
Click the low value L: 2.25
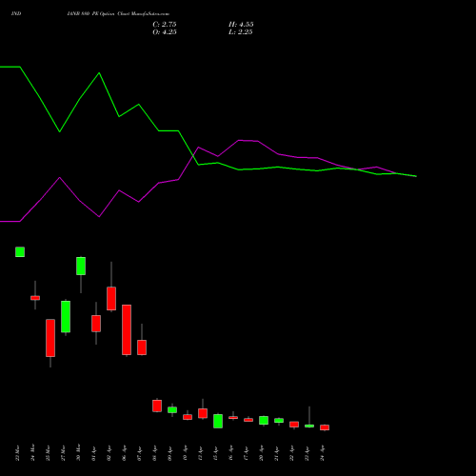(241, 32)
